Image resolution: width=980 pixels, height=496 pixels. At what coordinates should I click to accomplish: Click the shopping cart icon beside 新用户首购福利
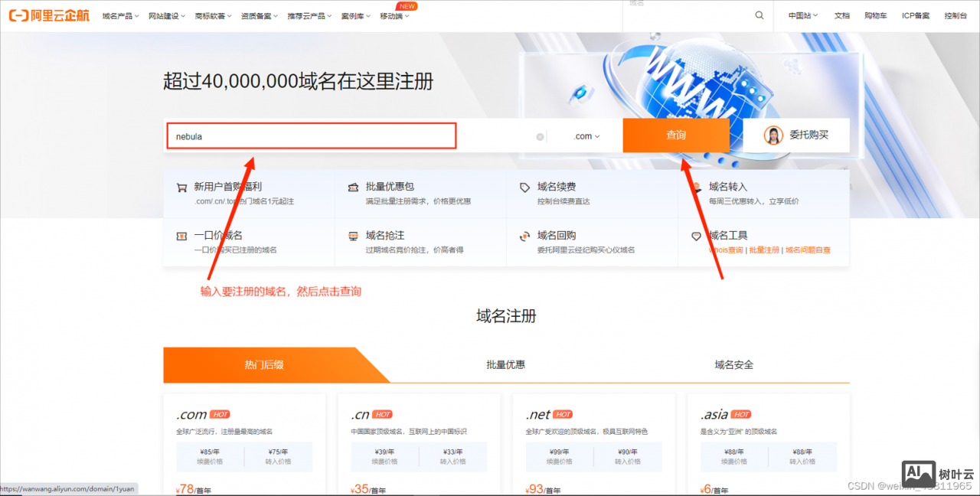[x=181, y=186]
